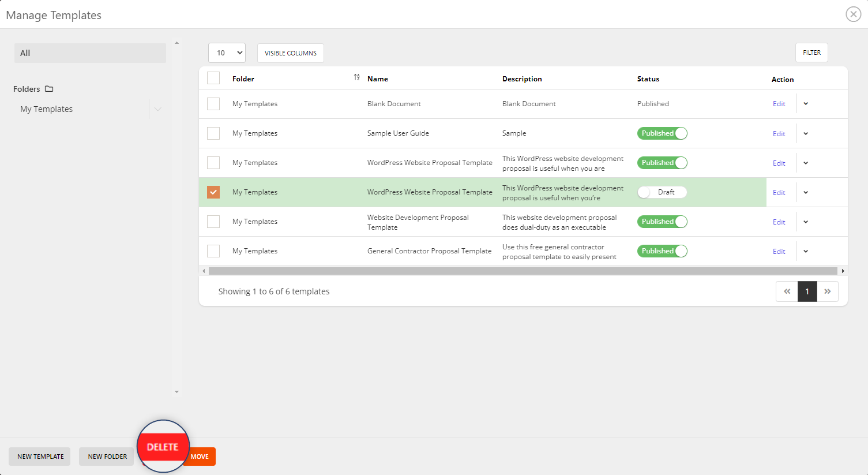Click the down arrow on the sidebar scrollbar
Image resolution: width=868 pixels, height=475 pixels.
point(176,391)
